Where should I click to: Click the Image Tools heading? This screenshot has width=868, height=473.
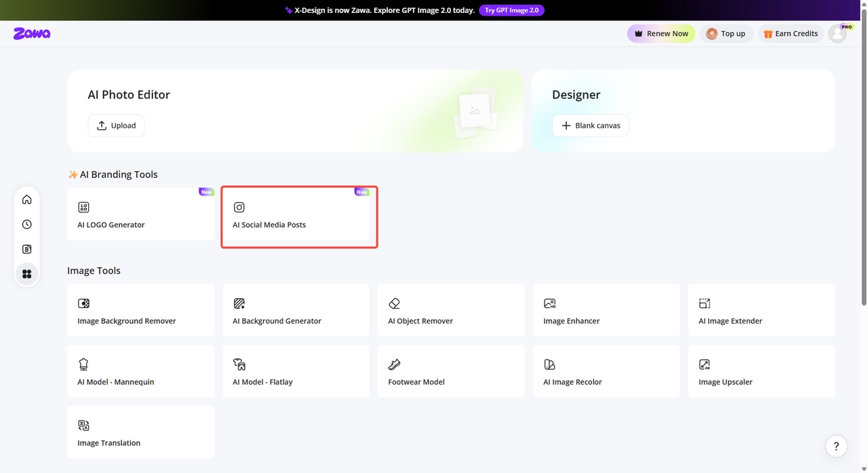pyautogui.click(x=94, y=271)
